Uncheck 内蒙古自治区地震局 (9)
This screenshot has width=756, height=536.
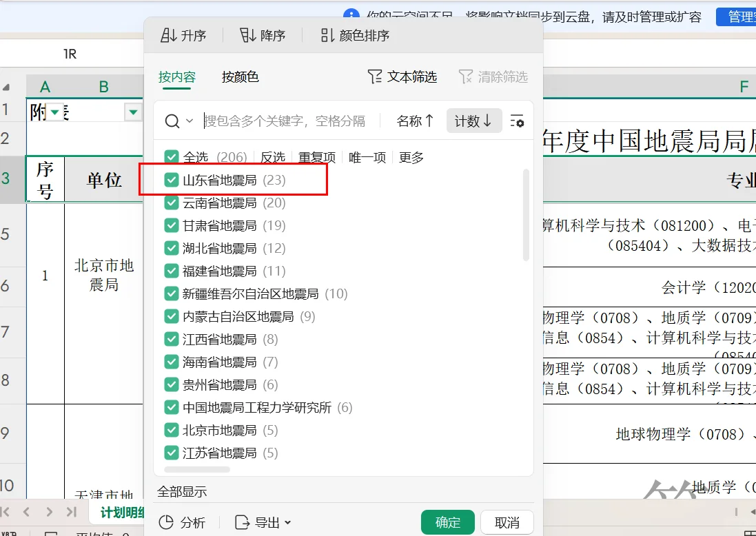coord(172,316)
